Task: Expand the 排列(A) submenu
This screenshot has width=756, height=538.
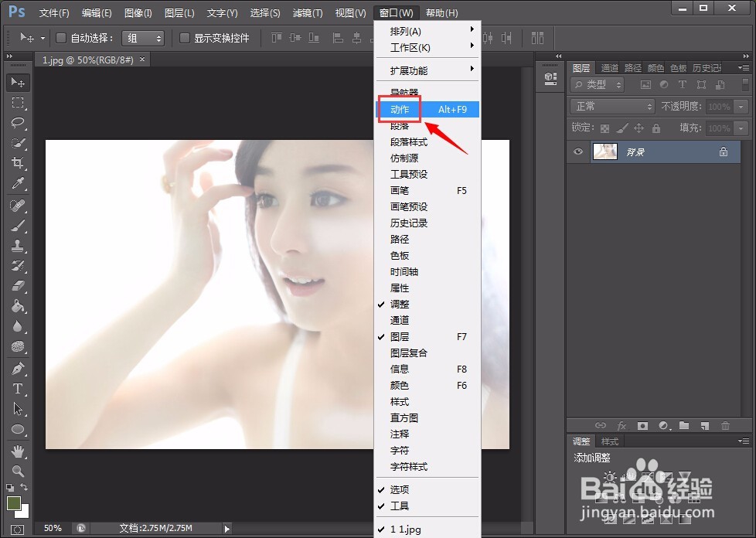Action: (427, 32)
